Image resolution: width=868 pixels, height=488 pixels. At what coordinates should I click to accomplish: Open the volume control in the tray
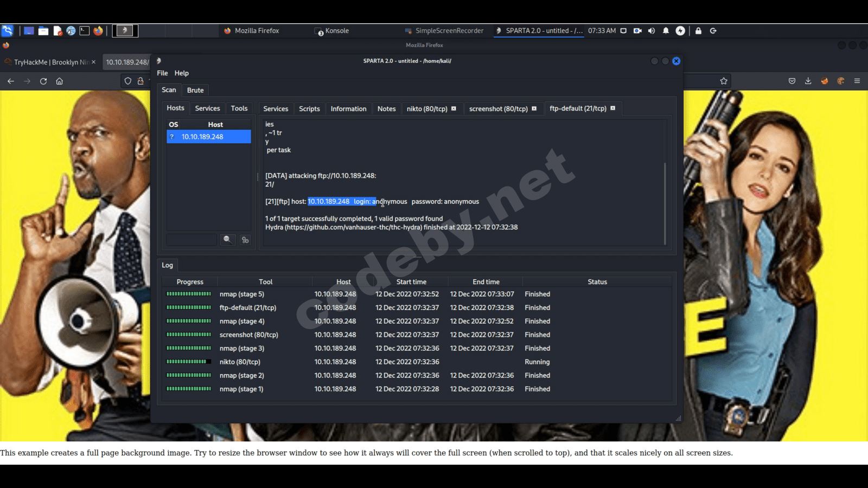pyautogui.click(x=652, y=31)
